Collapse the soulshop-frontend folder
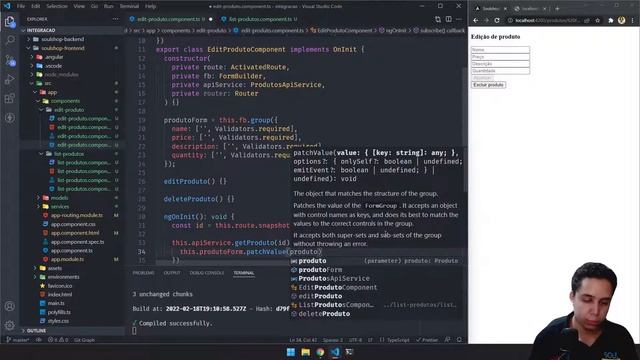The width and height of the screenshot is (640, 360). pyautogui.click(x=62, y=48)
